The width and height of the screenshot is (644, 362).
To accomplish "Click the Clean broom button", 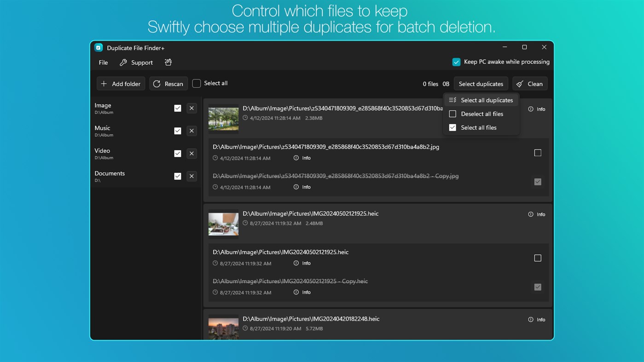I will (530, 84).
